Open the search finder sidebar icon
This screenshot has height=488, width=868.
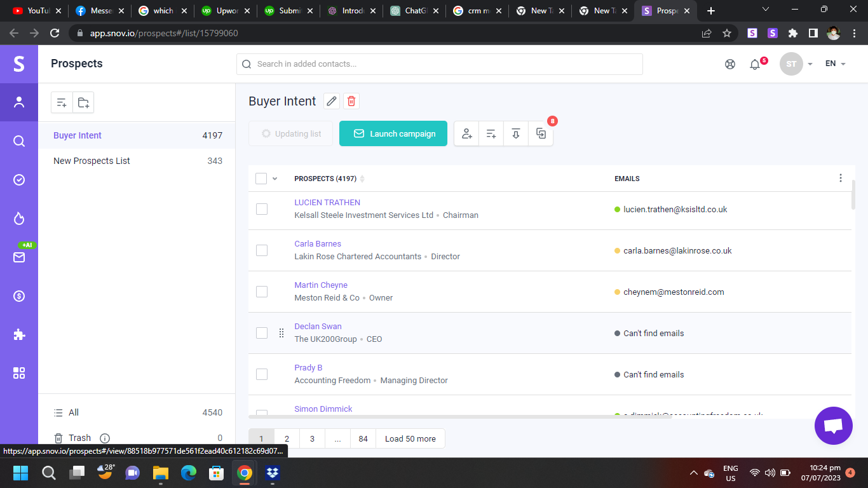pyautogui.click(x=19, y=141)
